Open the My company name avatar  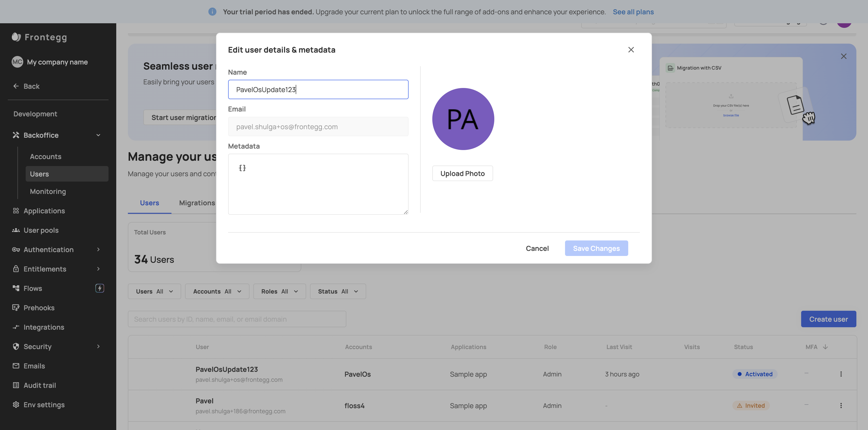(x=17, y=62)
